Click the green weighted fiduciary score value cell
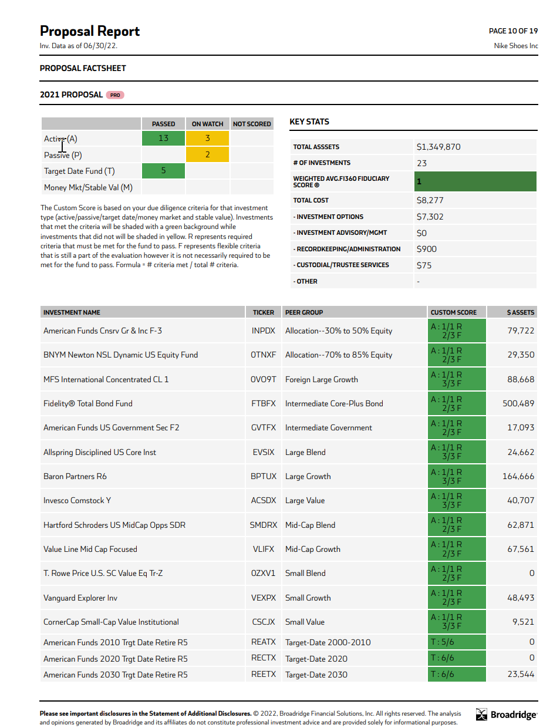 [x=475, y=181]
